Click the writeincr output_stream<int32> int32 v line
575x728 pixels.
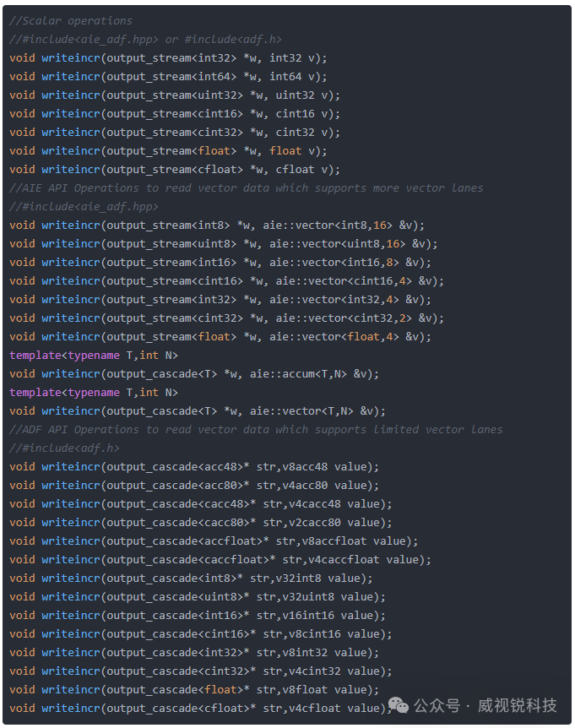168,58
